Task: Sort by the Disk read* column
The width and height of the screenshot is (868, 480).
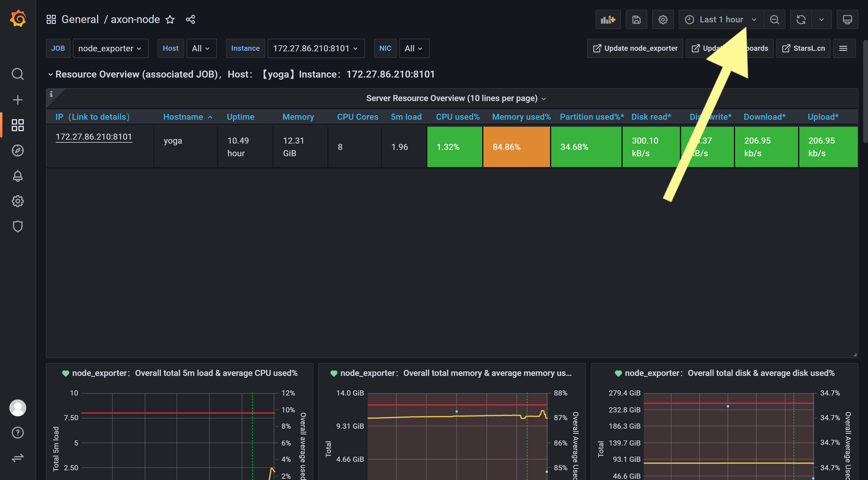Action: 651,117
